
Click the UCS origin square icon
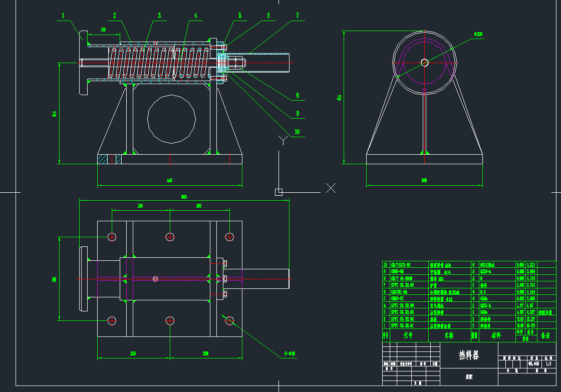click(279, 192)
